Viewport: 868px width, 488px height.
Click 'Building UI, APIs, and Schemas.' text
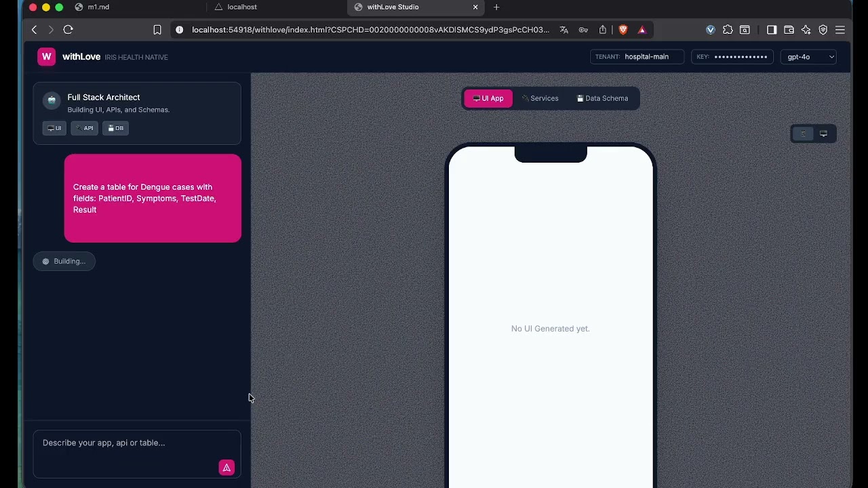pos(119,110)
